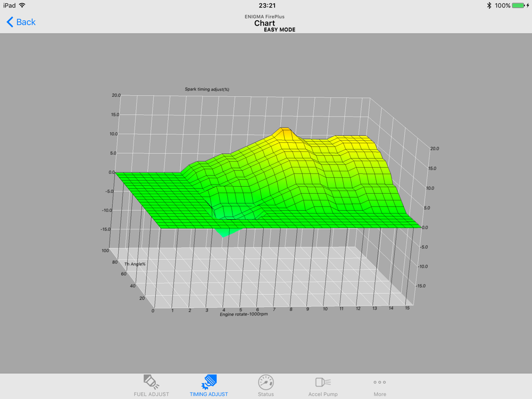The height and width of the screenshot is (399, 532).
Task: Tap the right axis 20.0 value label
Action: tap(434, 148)
